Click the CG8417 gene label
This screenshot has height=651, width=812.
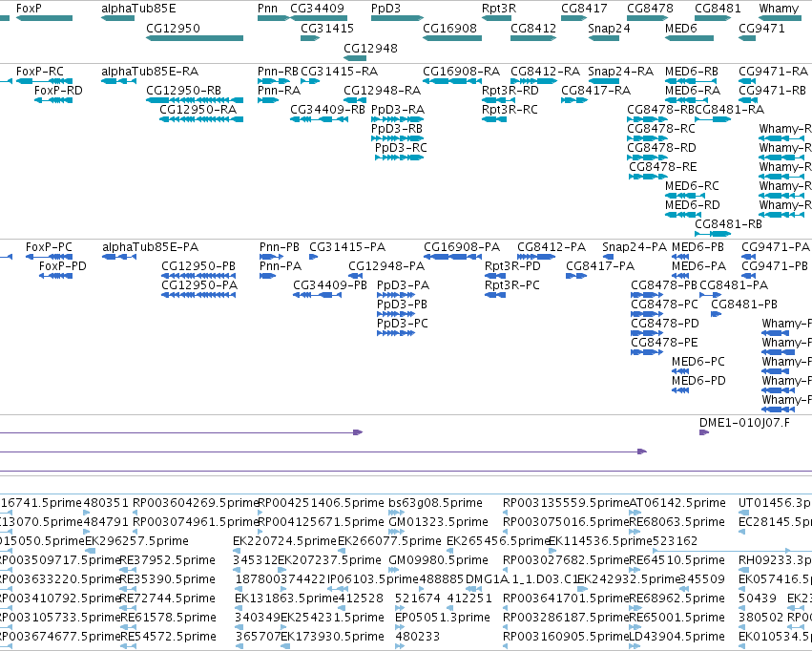click(x=584, y=9)
